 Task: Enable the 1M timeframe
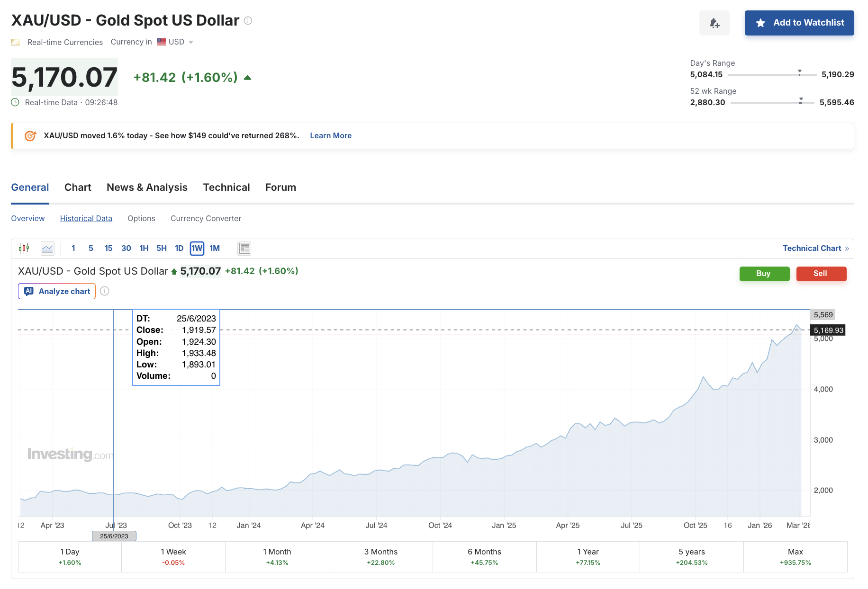click(x=215, y=248)
